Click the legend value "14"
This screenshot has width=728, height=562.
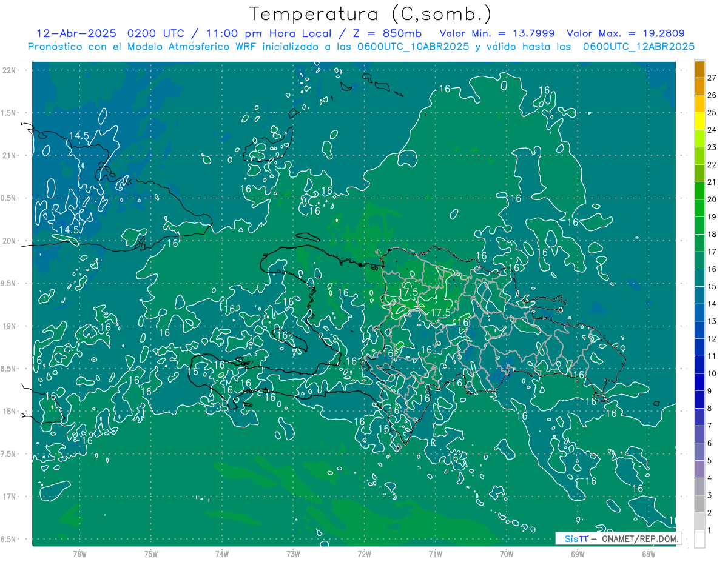712,304
